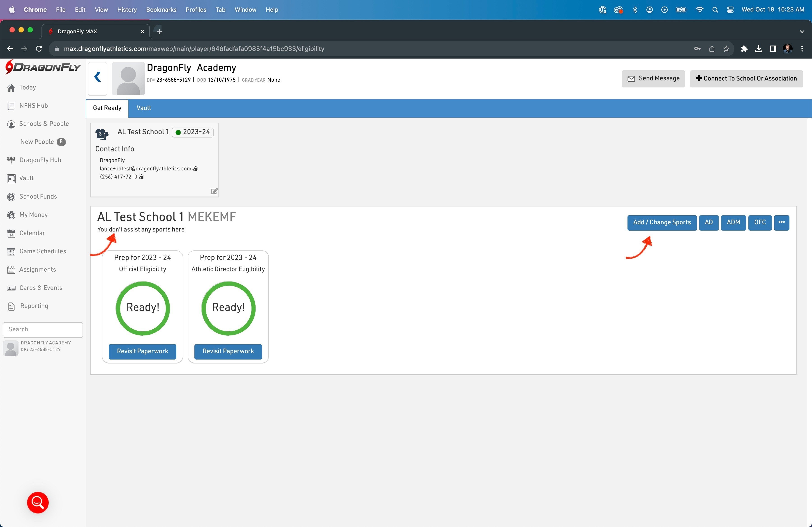Go to School Funds in sidebar
Screen dimensions: 812x527
click(38, 197)
